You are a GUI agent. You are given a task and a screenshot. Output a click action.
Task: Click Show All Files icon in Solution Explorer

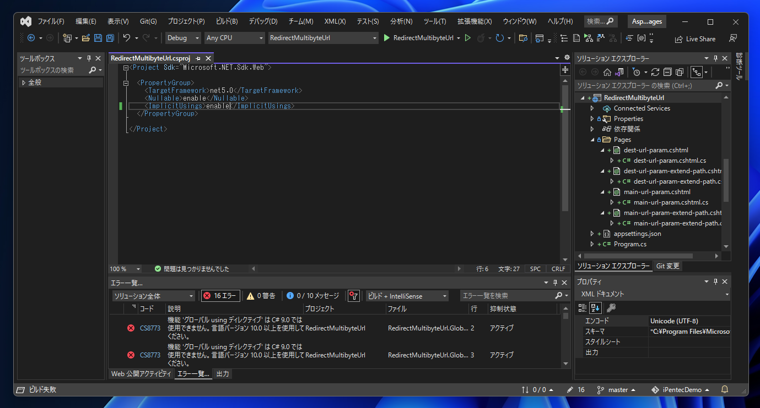pos(680,72)
